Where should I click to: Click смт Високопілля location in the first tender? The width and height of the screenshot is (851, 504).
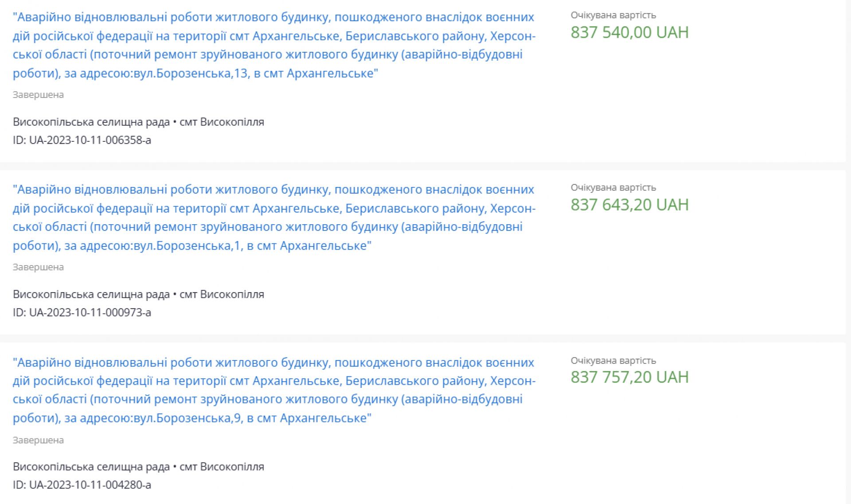point(222,122)
